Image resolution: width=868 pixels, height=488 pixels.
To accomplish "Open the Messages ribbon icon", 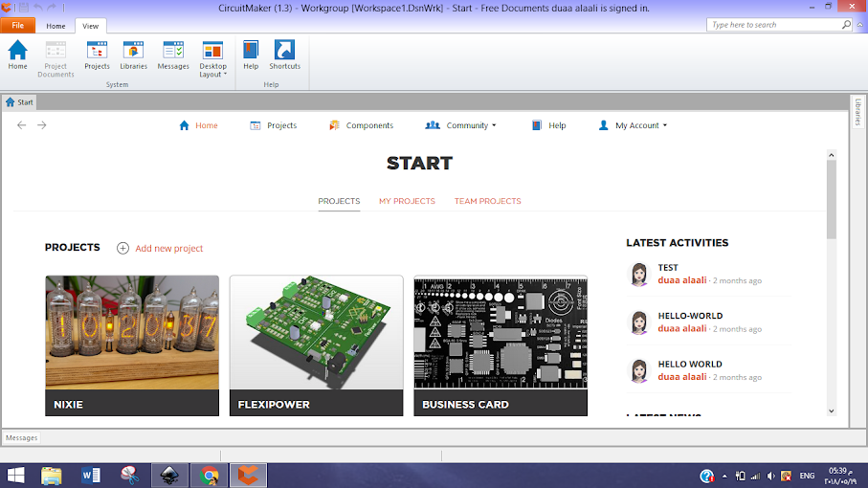I will [x=173, y=55].
